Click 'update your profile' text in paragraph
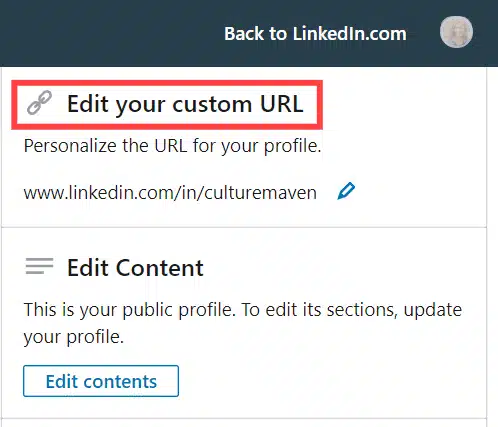Image resolution: width=498 pixels, height=427 pixels. pyautogui.click(x=243, y=323)
